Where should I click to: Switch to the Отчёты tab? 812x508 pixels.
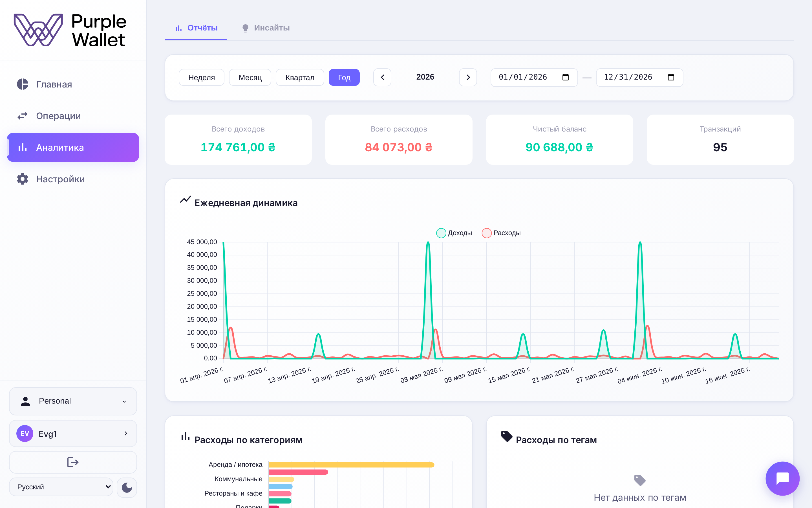196,28
